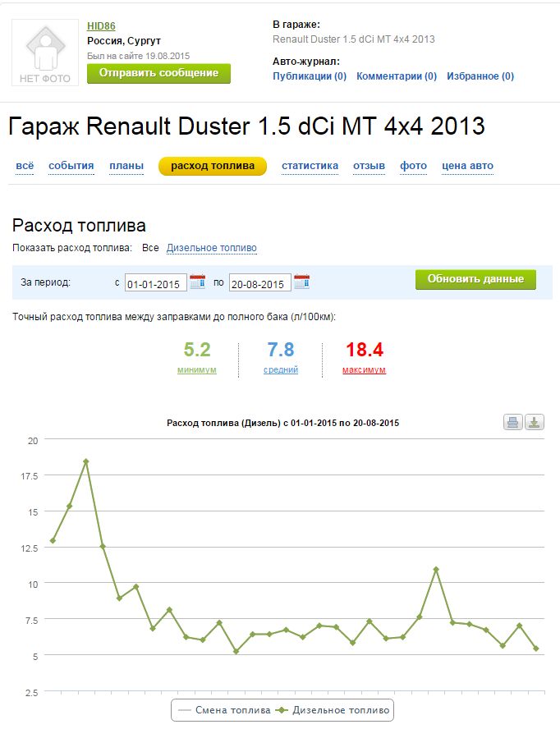This screenshot has width=560, height=729.
Task: Switch to the 'события' tab
Action: pyautogui.click(x=71, y=166)
